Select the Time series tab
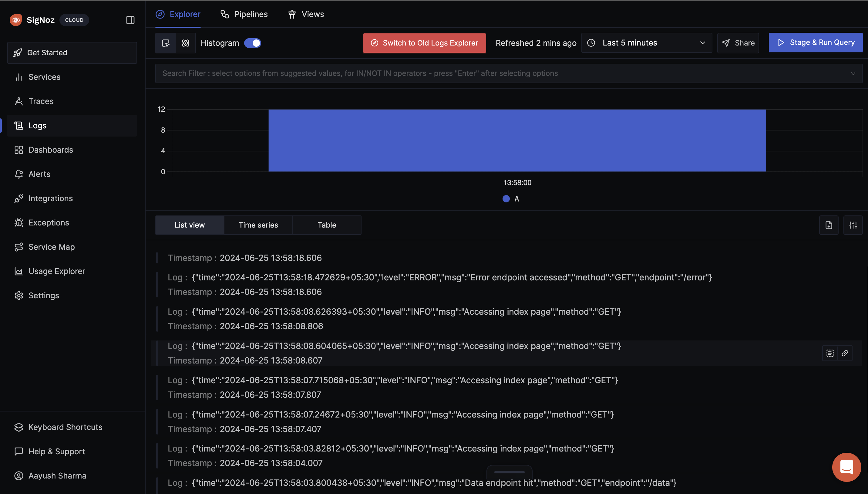 point(258,225)
